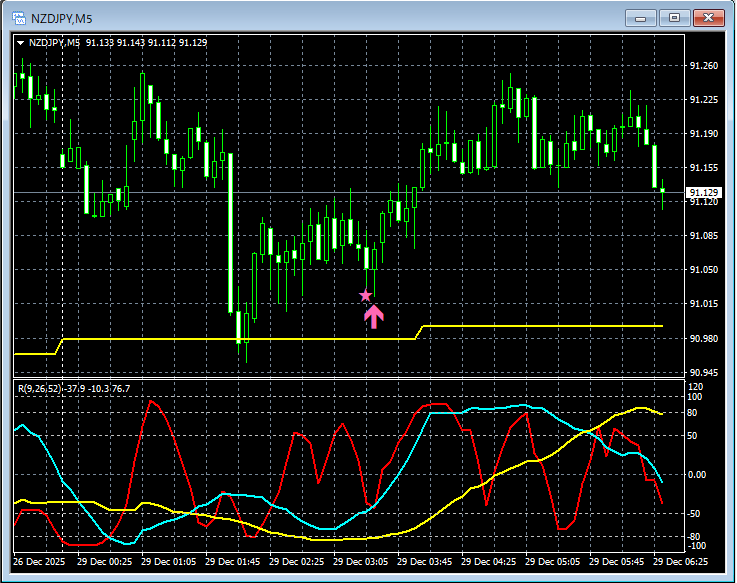Click the 29 Dec 05:05 time label
The image size is (737, 583).
pos(552,562)
